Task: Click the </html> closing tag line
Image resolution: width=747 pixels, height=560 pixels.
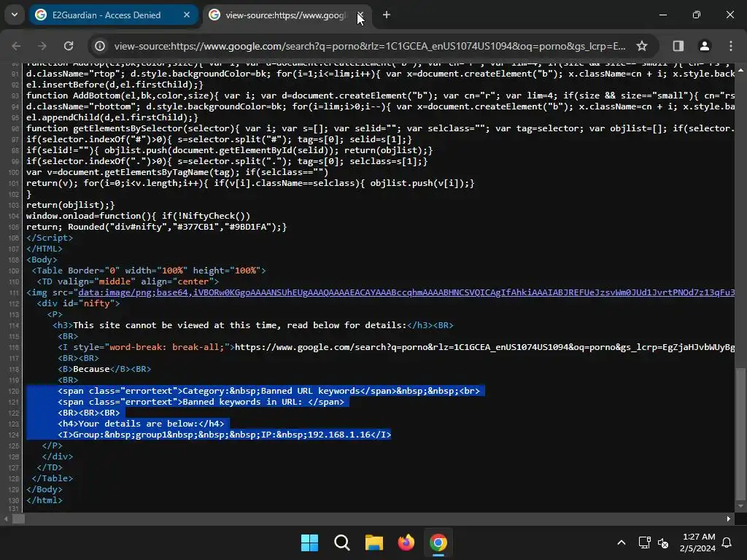Action: point(44,500)
